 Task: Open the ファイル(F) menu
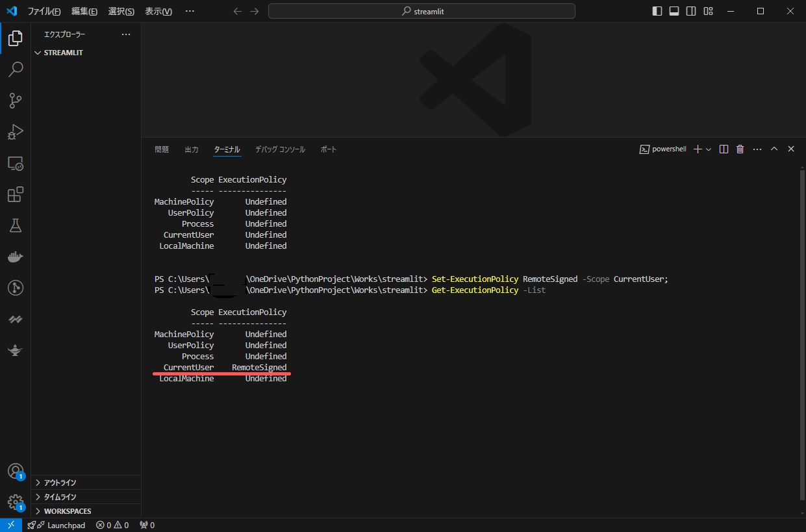(44, 11)
